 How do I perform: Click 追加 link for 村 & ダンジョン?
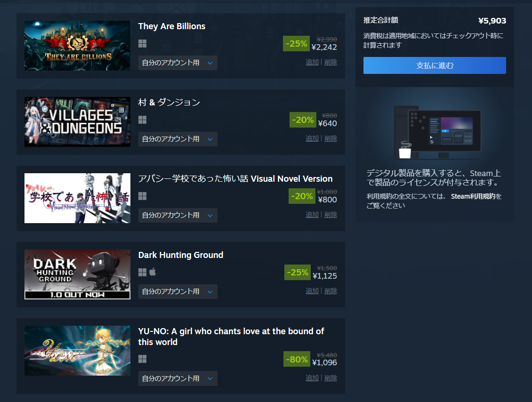click(x=312, y=138)
